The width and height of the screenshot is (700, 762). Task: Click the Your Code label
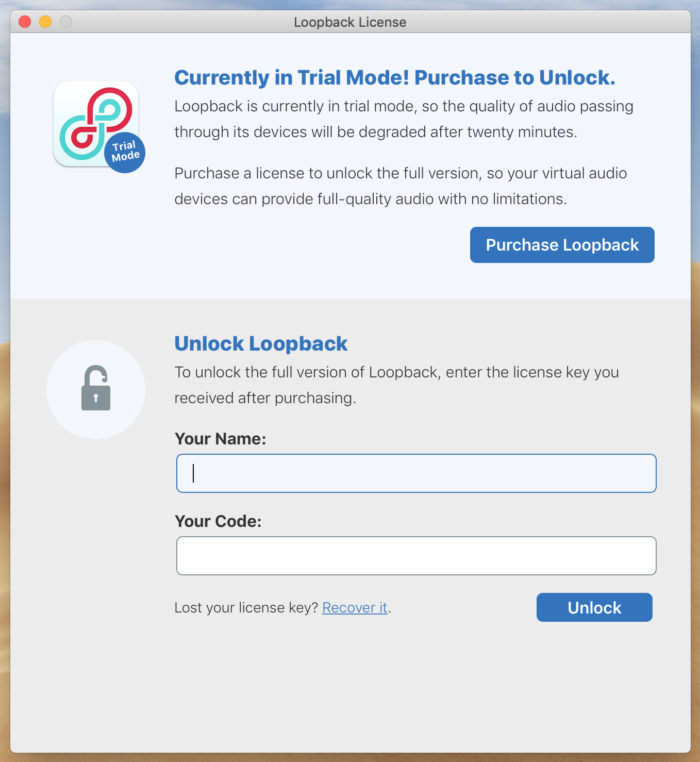(x=219, y=521)
